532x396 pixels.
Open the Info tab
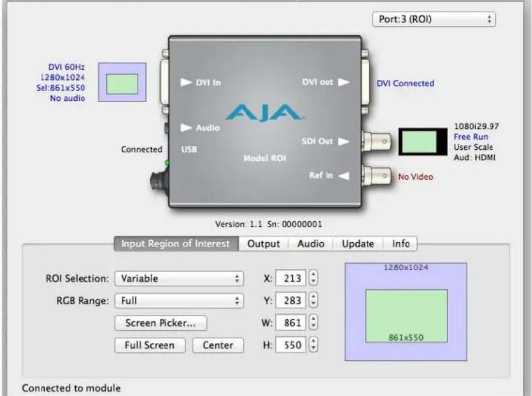[x=401, y=244]
